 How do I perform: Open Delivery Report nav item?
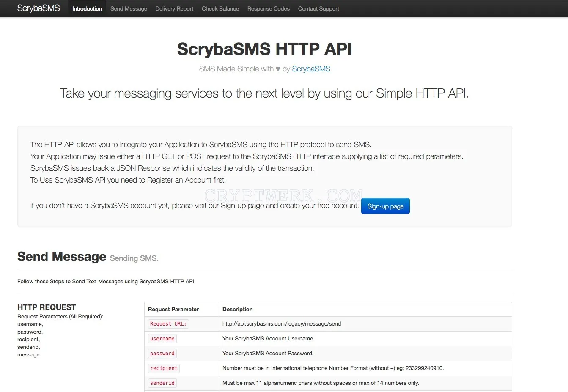[174, 8]
